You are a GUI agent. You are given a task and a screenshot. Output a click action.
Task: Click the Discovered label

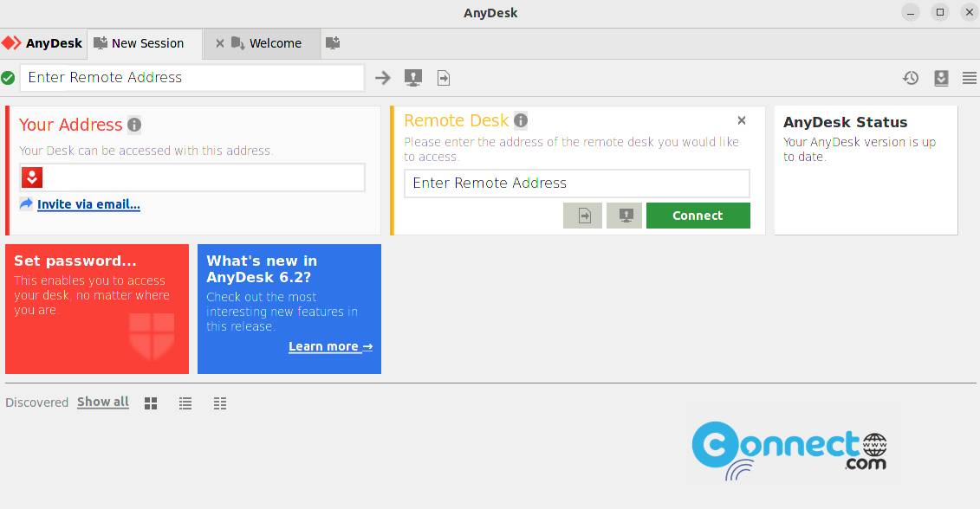point(37,403)
